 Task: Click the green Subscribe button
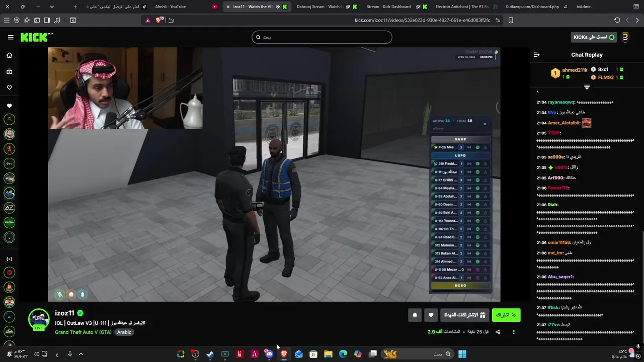click(x=506, y=315)
